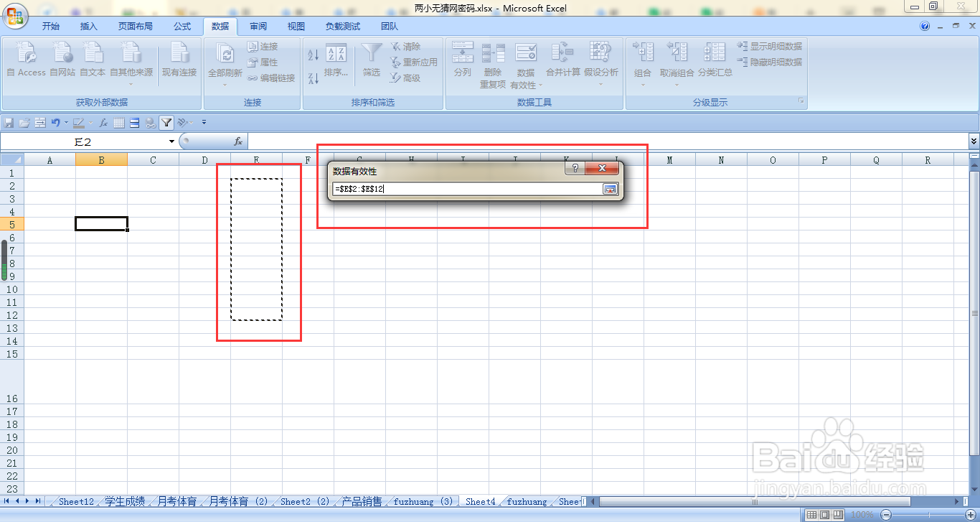Switch to the 审阅 (Review) ribbon tab
The image size is (980, 522).
point(258,27)
